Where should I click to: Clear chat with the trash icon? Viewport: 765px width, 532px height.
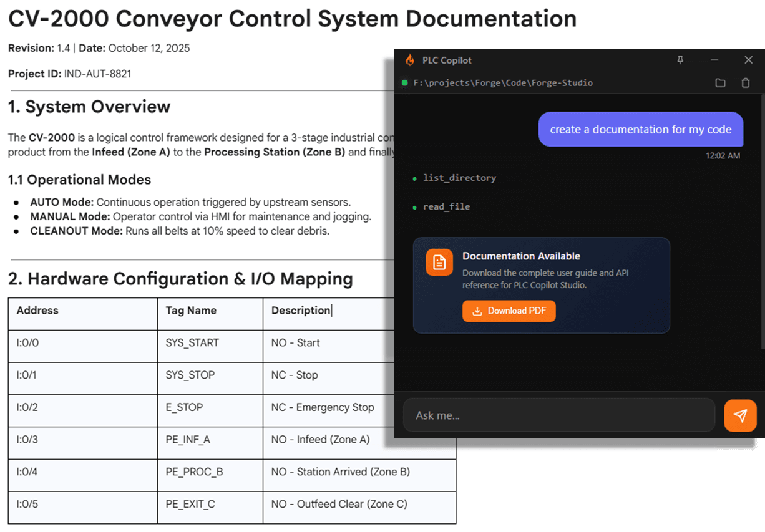(746, 83)
